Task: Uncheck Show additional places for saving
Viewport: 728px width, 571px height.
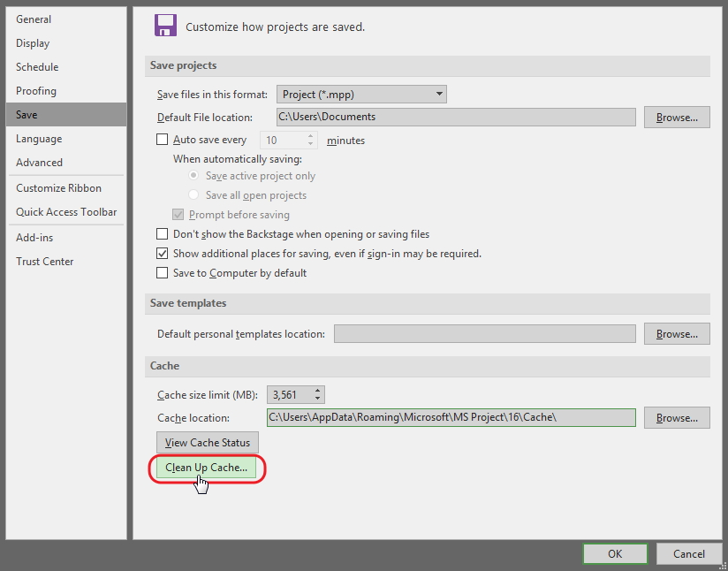Action: pos(162,253)
